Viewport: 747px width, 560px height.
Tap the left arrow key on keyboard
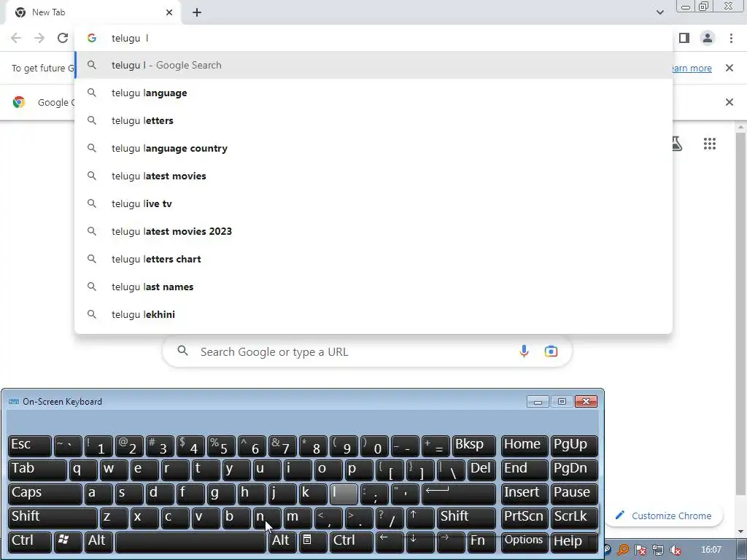pos(390,542)
